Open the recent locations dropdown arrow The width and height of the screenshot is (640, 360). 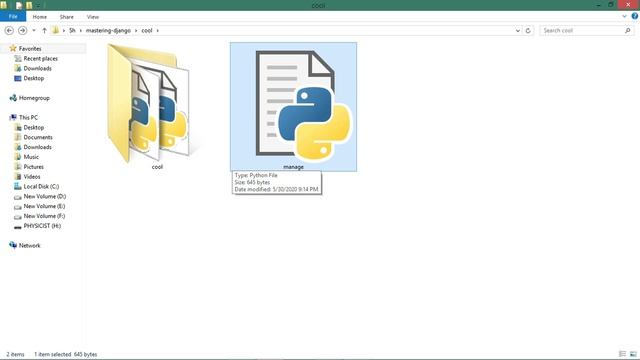[x=34, y=31]
